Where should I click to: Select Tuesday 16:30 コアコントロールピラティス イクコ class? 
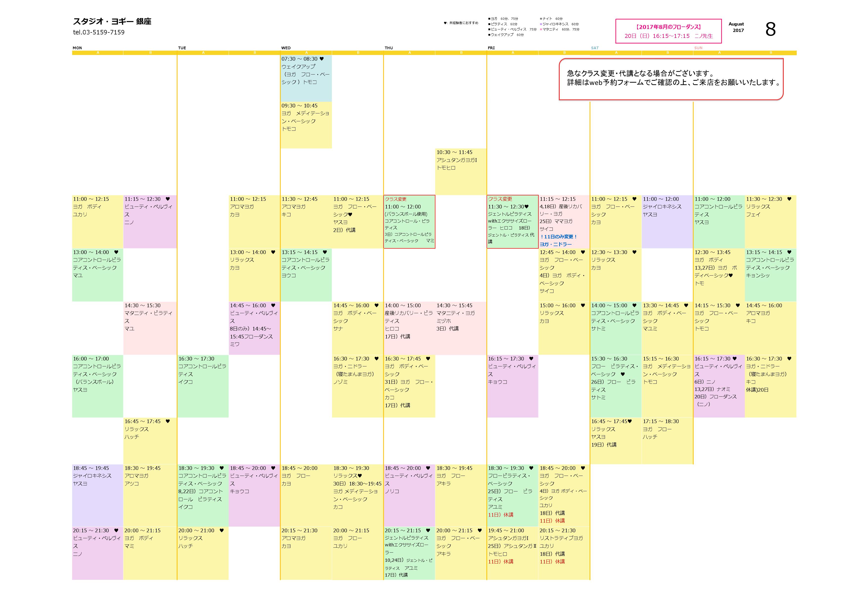(x=203, y=386)
